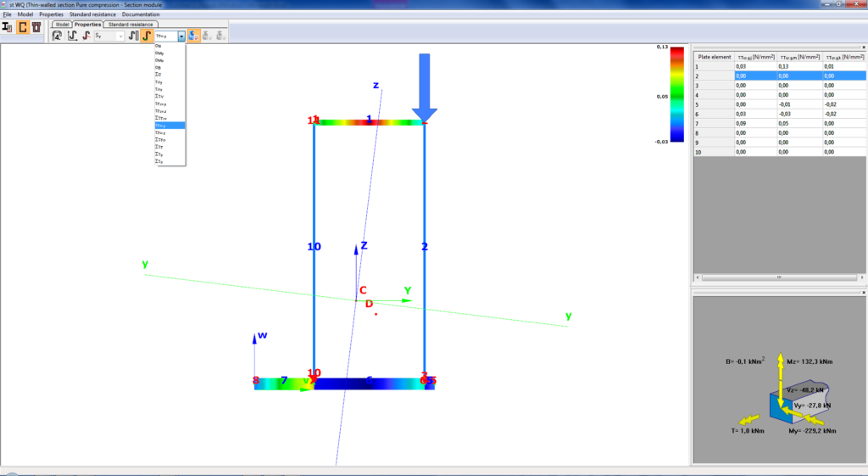
Task: Open the Sy combo box
Action: (109, 36)
